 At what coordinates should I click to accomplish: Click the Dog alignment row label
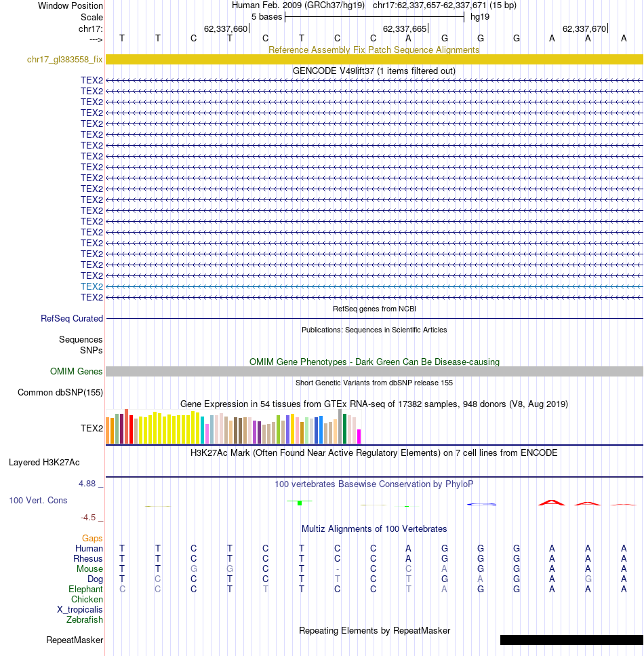95,579
